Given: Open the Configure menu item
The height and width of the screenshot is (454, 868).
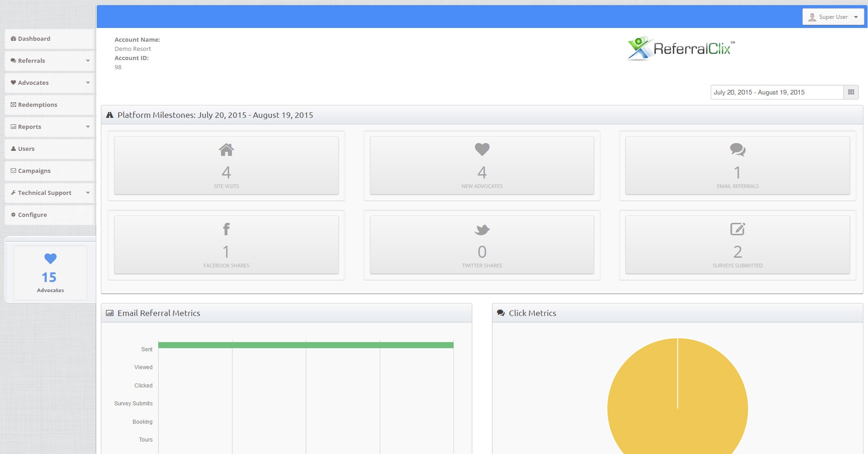Looking at the screenshot, I should 50,215.
